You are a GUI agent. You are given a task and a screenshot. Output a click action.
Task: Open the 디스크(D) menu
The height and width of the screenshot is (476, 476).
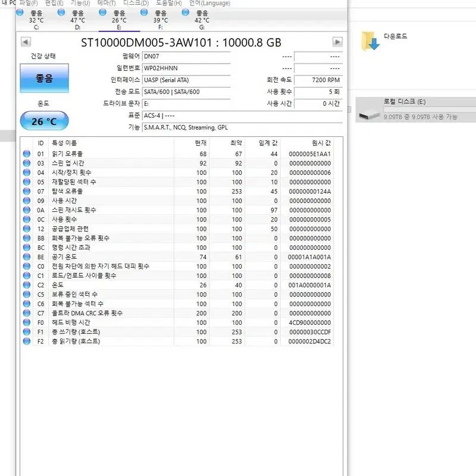tap(136, 3)
